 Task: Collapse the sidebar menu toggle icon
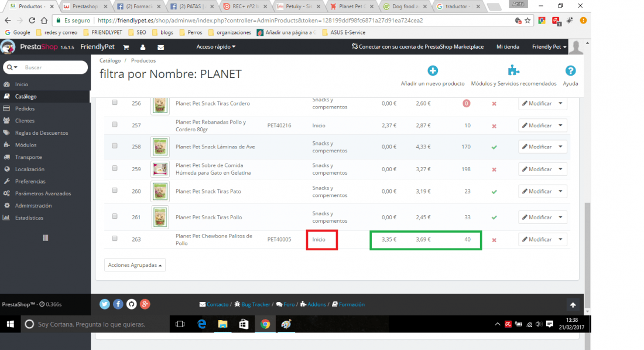[x=46, y=237]
